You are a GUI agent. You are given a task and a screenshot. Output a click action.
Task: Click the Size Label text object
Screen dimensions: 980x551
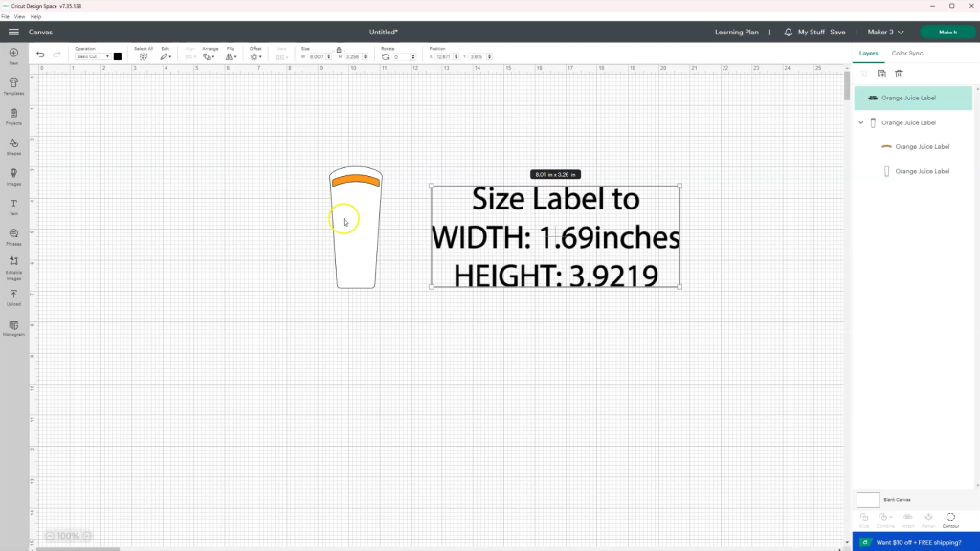coord(556,237)
